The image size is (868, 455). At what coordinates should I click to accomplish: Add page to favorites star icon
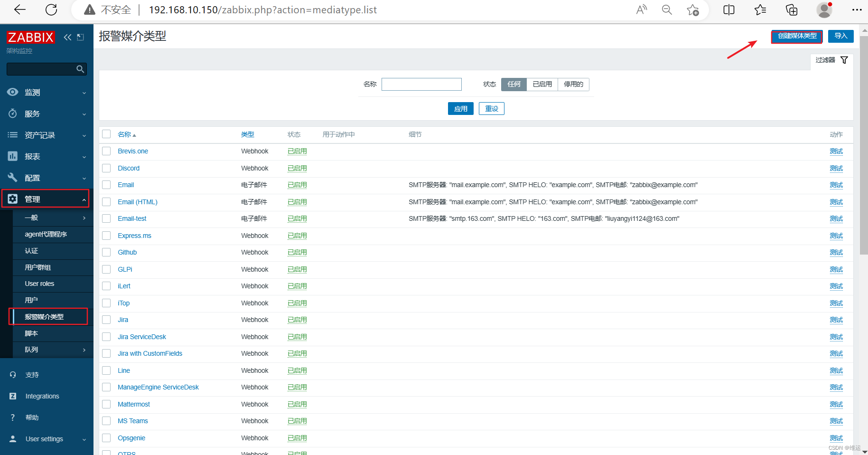[693, 10]
